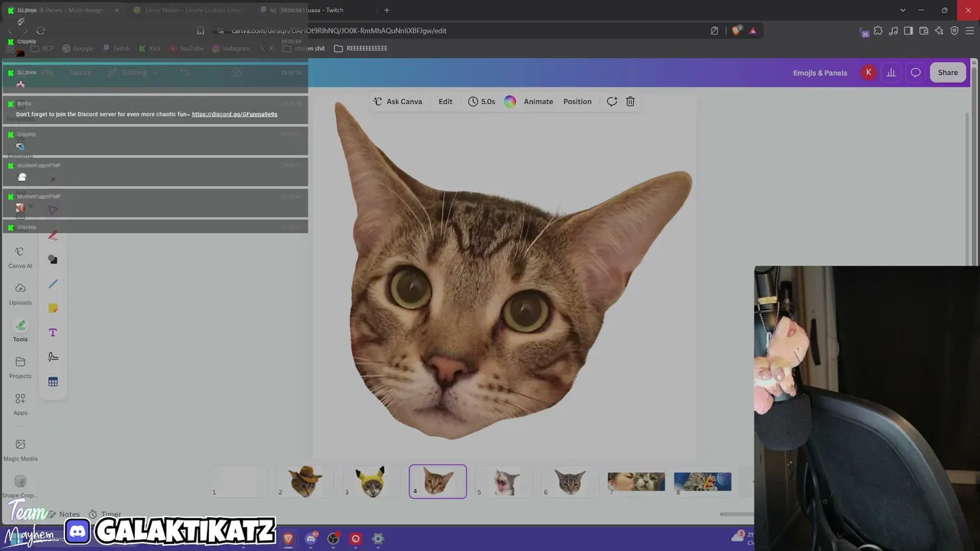
Task: Switch to the Emoji Maker browser tab
Action: (x=188, y=10)
